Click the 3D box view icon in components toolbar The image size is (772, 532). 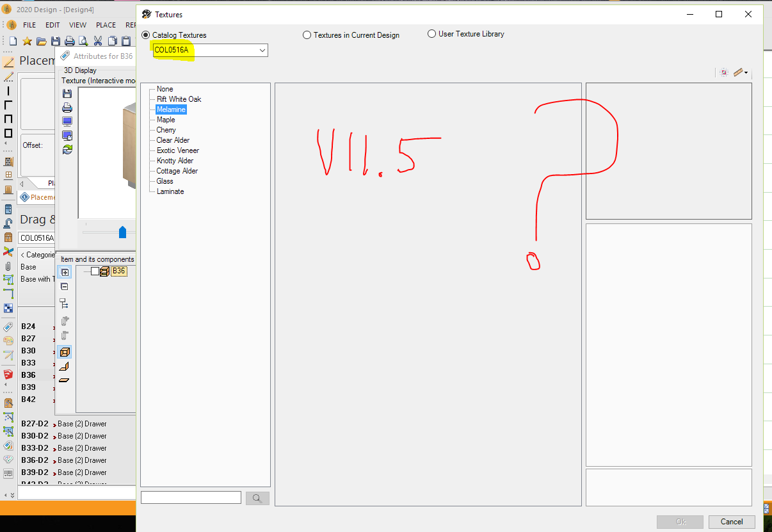(65, 352)
